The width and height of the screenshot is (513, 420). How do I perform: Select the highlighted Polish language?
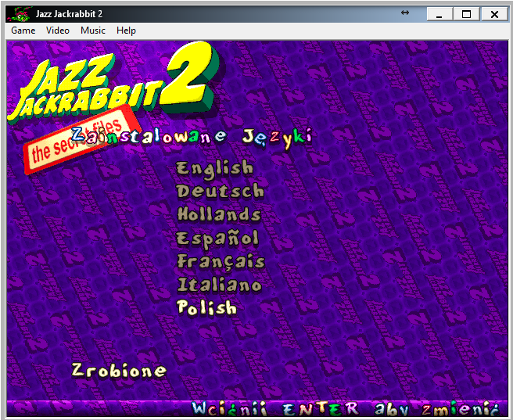(x=206, y=308)
